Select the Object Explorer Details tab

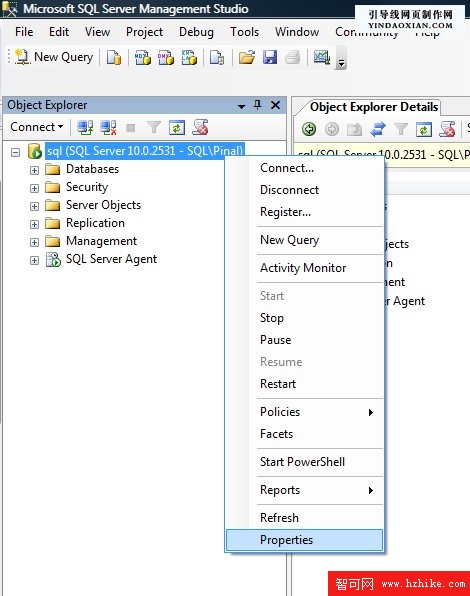[373, 107]
